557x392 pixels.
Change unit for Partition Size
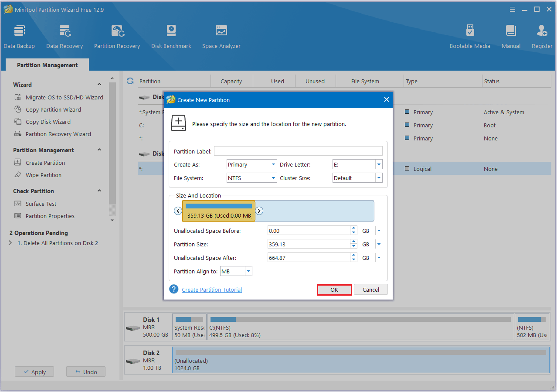click(x=379, y=244)
